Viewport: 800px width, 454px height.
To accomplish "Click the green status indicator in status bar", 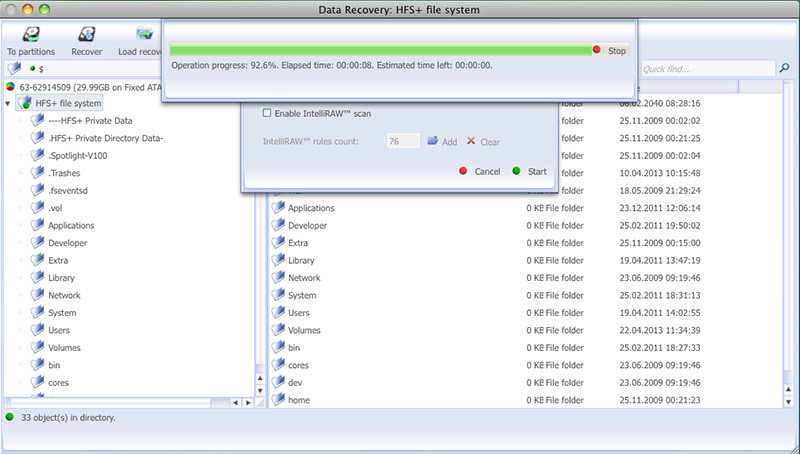I will pyautogui.click(x=10, y=416).
